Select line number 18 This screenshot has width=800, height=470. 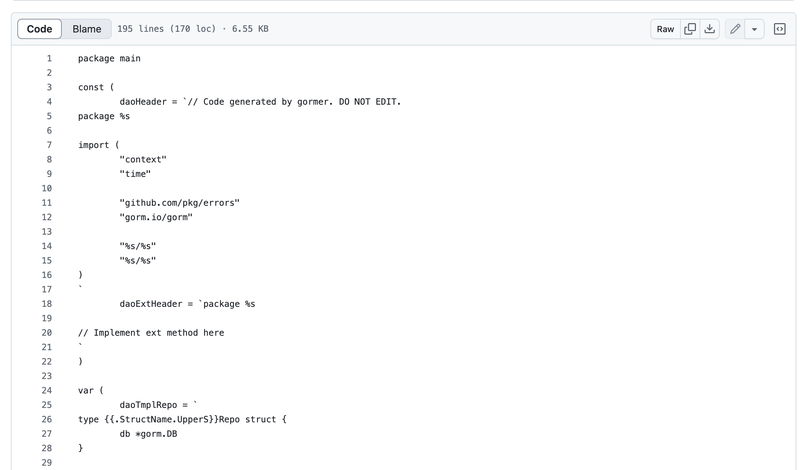point(47,304)
